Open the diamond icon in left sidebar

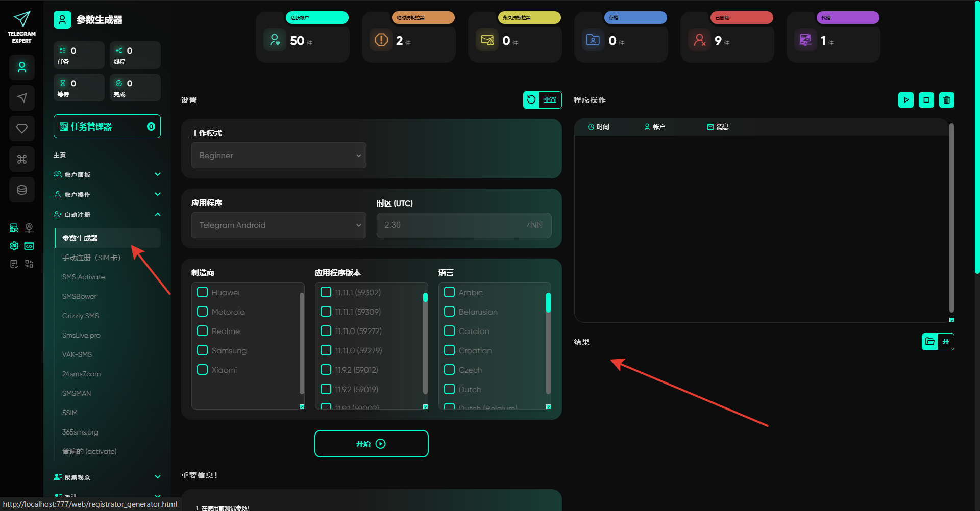coord(22,129)
